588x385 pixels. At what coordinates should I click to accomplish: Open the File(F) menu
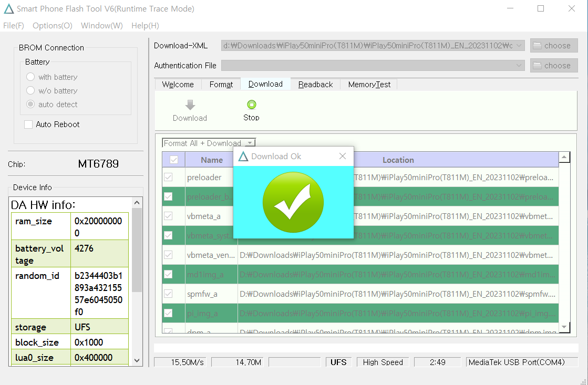tap(14, 26)
